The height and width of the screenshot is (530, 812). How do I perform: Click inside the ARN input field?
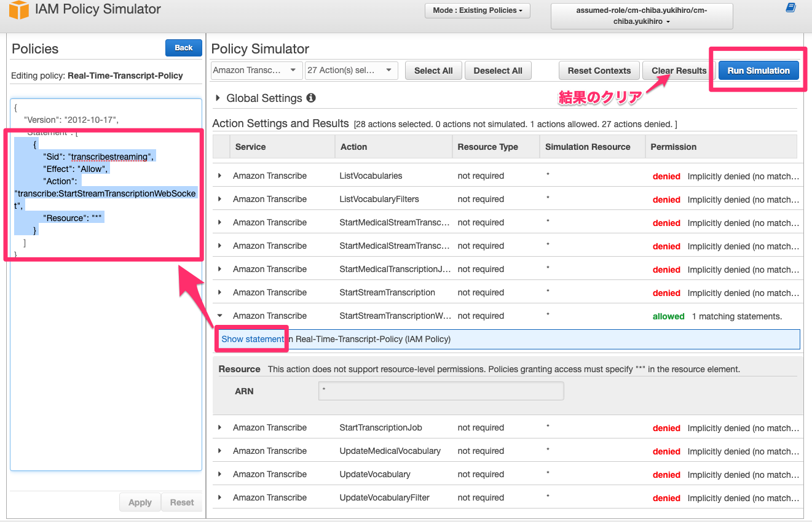441,391
